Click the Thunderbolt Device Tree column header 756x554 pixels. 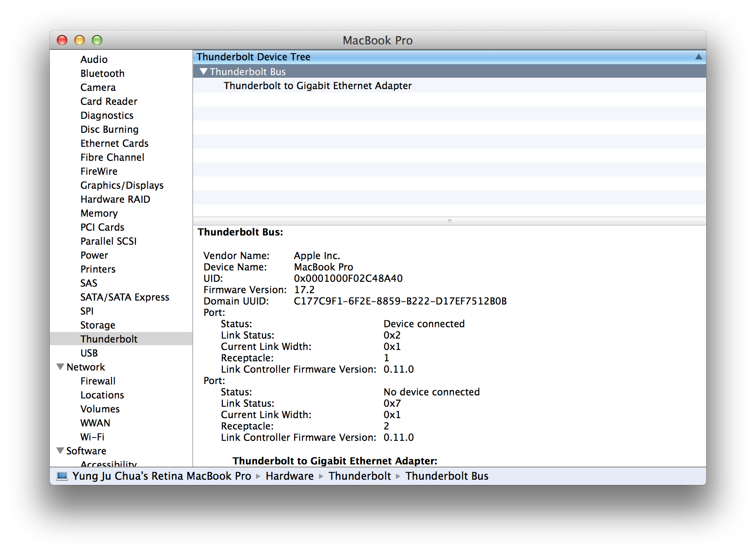(x=449, y=57)
